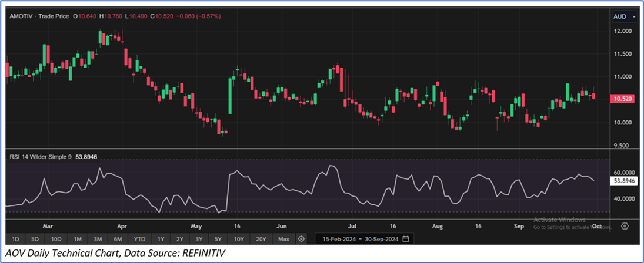Switch chart to 5Y range
Image resolution: width=644 pixels, height=263 pixels.
(x=218, y=239)
